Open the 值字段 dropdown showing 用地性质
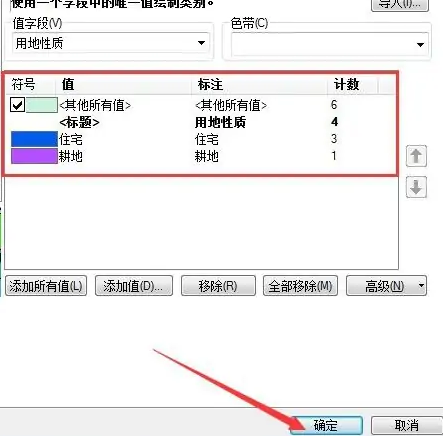The width and height of the screenshot is (443, 436). point(111,43)
